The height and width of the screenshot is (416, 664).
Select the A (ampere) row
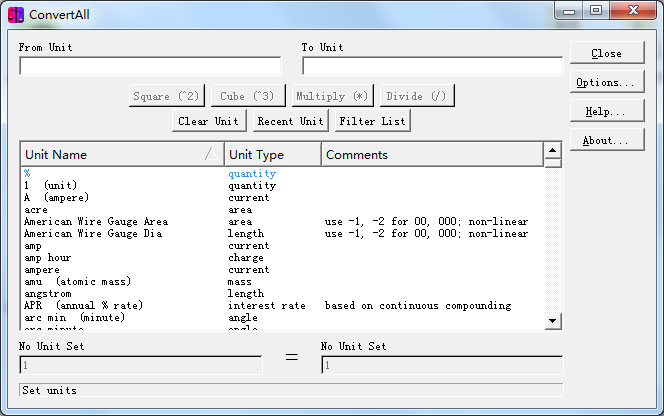[x=282, y=197]
